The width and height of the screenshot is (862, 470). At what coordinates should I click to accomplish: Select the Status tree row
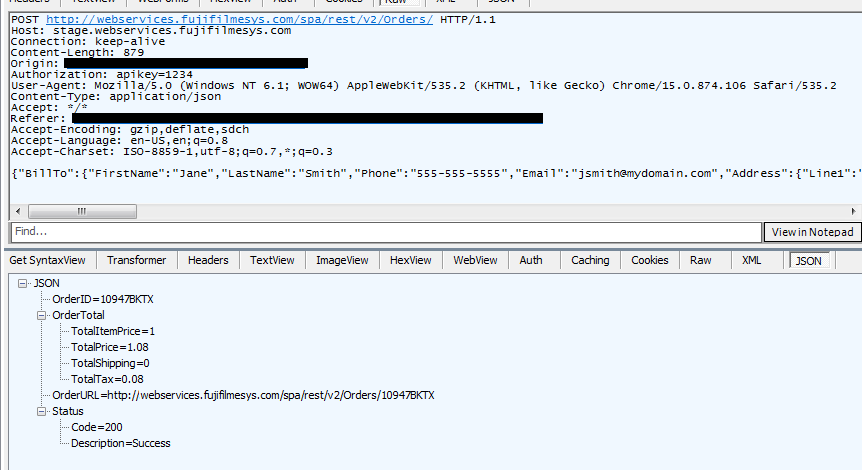point(68,411)
